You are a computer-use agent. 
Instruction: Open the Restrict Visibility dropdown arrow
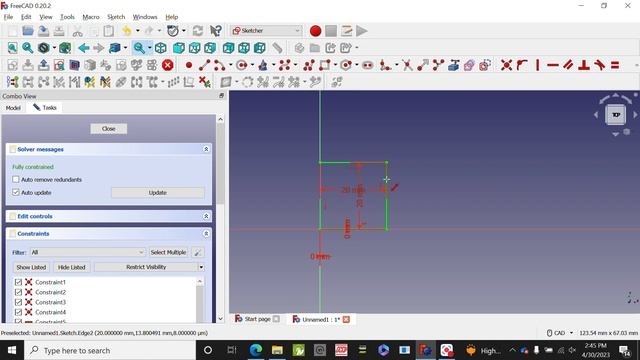click(x=201, y=267)
